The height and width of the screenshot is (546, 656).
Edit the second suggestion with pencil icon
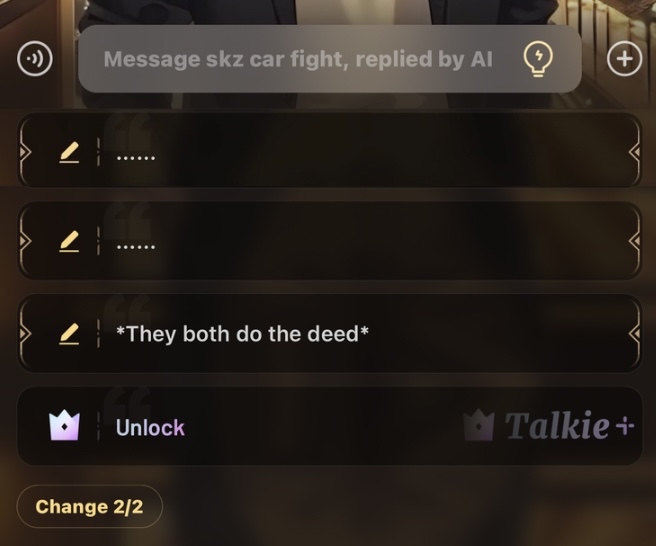[69, 241]
